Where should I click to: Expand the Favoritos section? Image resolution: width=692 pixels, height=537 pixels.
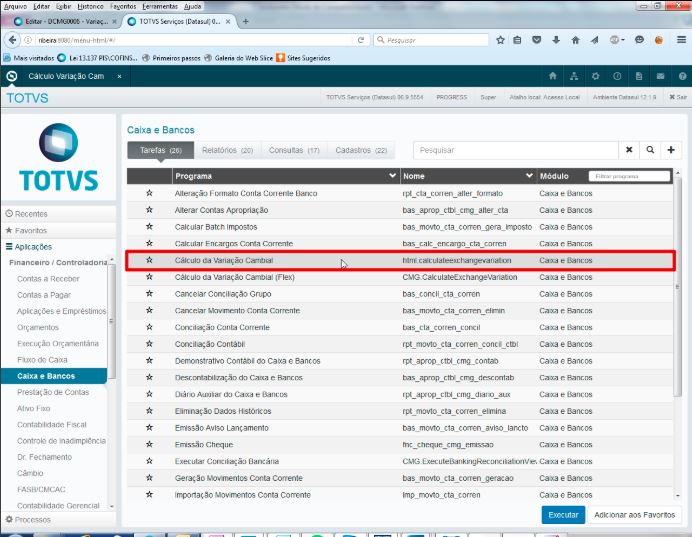[x=58, y=230]
